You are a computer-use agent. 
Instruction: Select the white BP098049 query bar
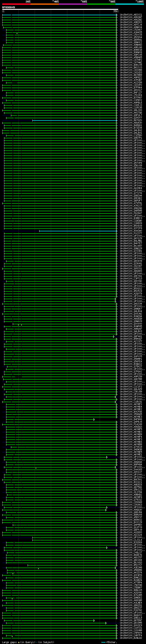(x=60, y=9)
